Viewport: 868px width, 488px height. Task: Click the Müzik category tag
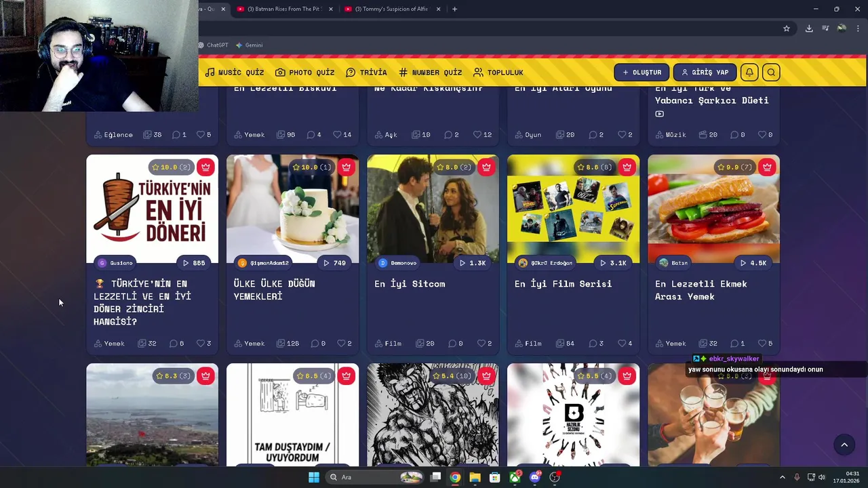point(671,135)
